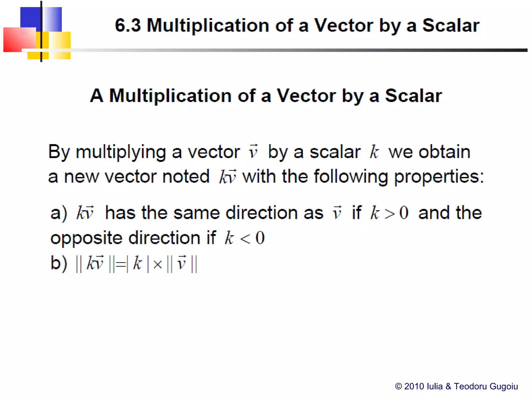Click the text 'with the following properties:'

coord(363,177)
